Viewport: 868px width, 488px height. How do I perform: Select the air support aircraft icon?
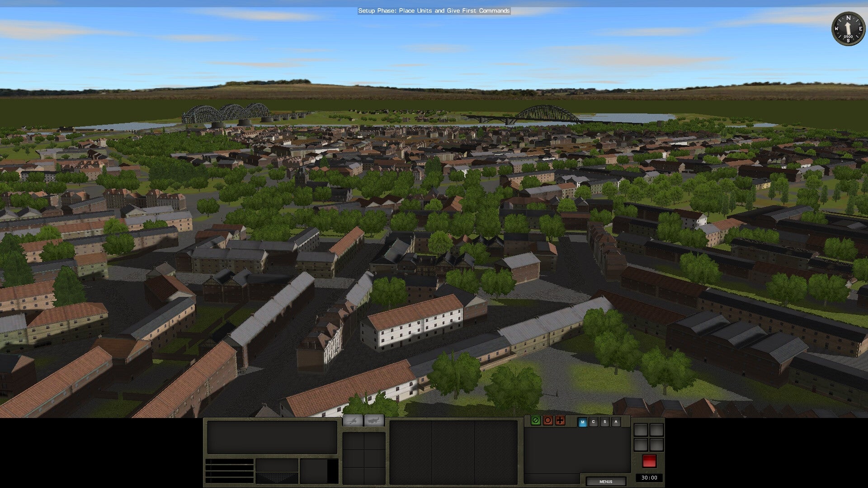[374, 421]
